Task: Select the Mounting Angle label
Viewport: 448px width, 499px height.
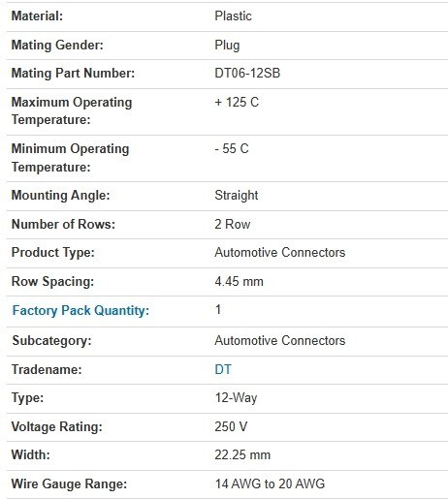Action: click(x=60, y=196)
